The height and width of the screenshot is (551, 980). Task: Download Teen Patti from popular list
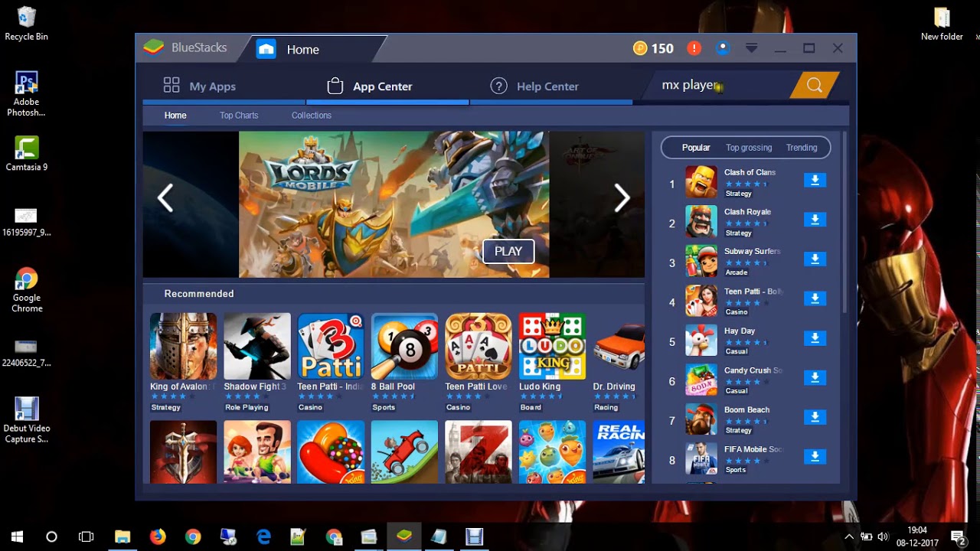[815, 298]
